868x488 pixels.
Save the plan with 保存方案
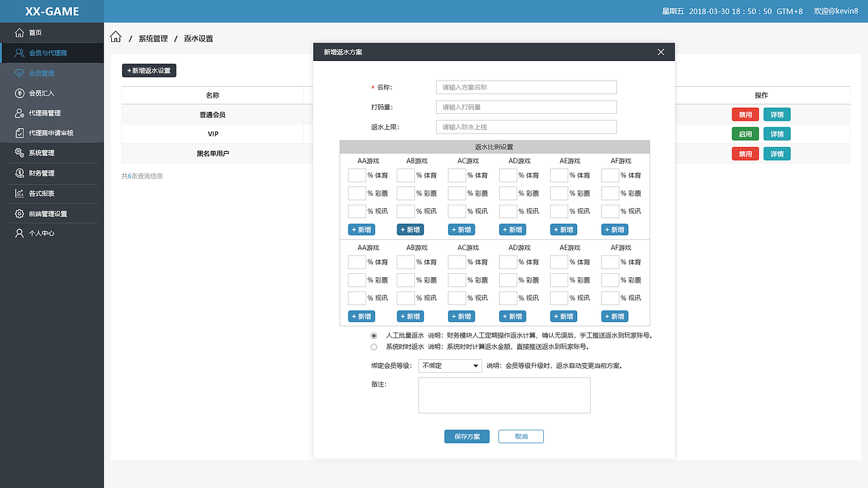tap(467, 436)
